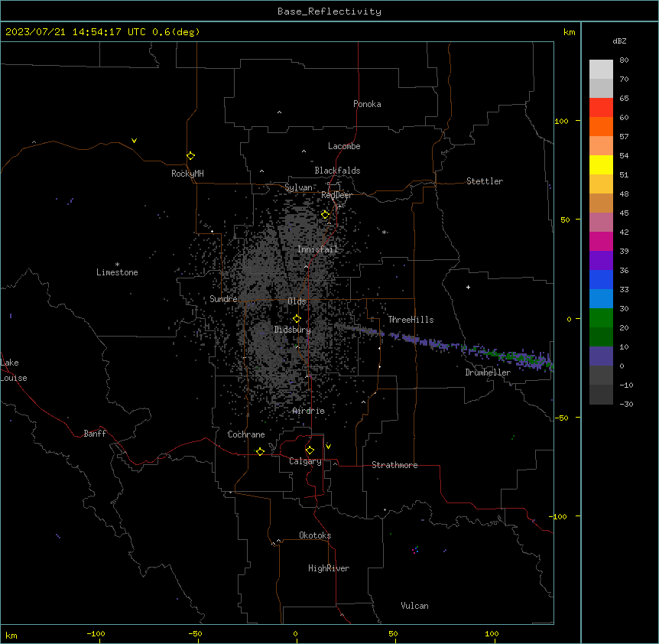Click the white caret marker southeast of Airdrie
659x644 pixels.
point(364,402)
